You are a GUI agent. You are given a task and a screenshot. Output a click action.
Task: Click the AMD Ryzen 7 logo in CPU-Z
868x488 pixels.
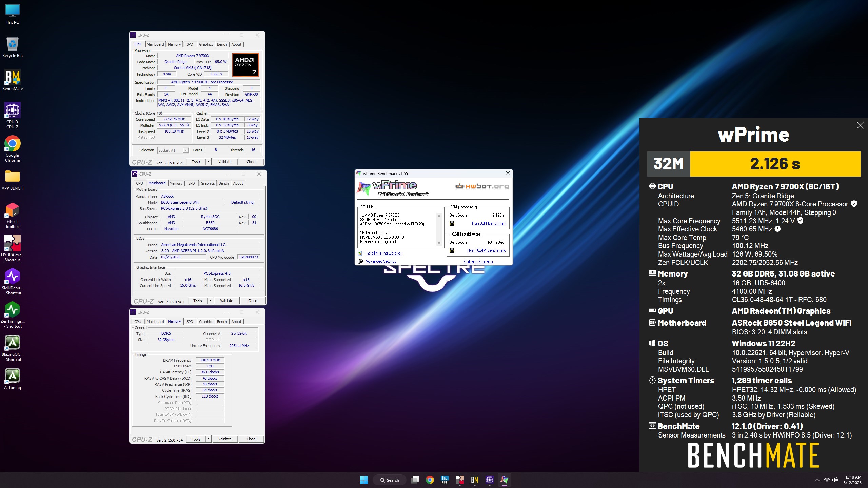point(245,64)
